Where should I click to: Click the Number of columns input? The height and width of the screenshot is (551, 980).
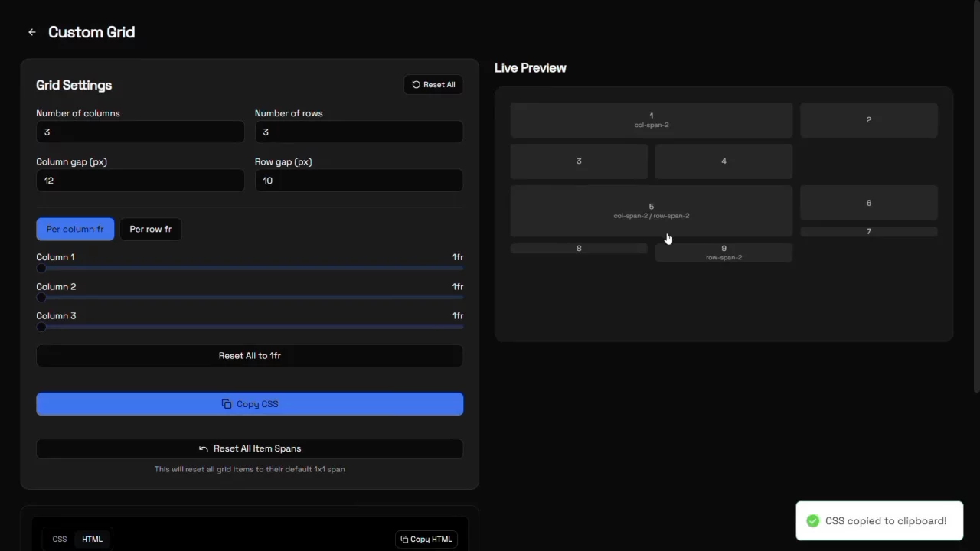click(x=140, y=132)
